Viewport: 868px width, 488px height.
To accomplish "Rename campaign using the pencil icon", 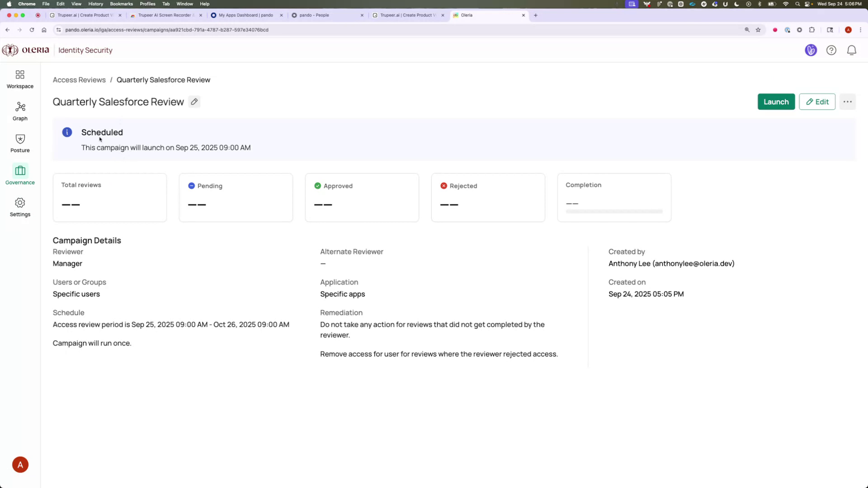I will point(194,102).
